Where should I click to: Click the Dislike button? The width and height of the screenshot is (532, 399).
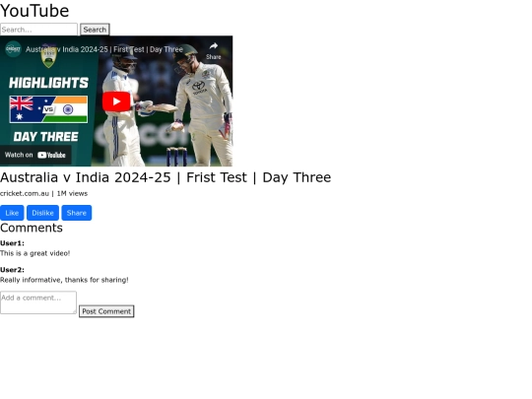pos(42,213)
